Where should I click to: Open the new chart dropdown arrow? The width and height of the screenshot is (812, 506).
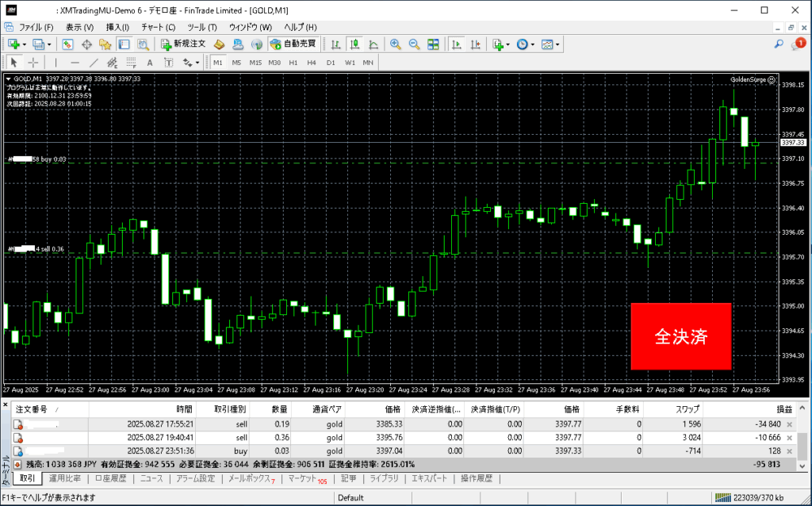pos(25,44)
